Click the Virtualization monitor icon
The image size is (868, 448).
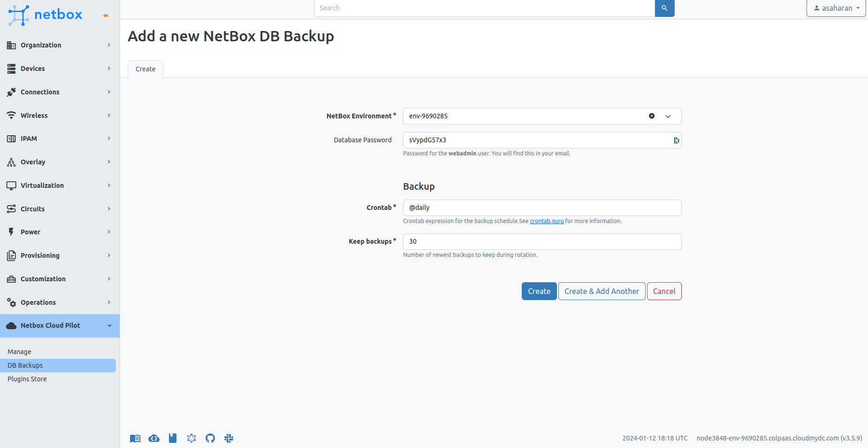pyautogui.click(x=11, y=185)
